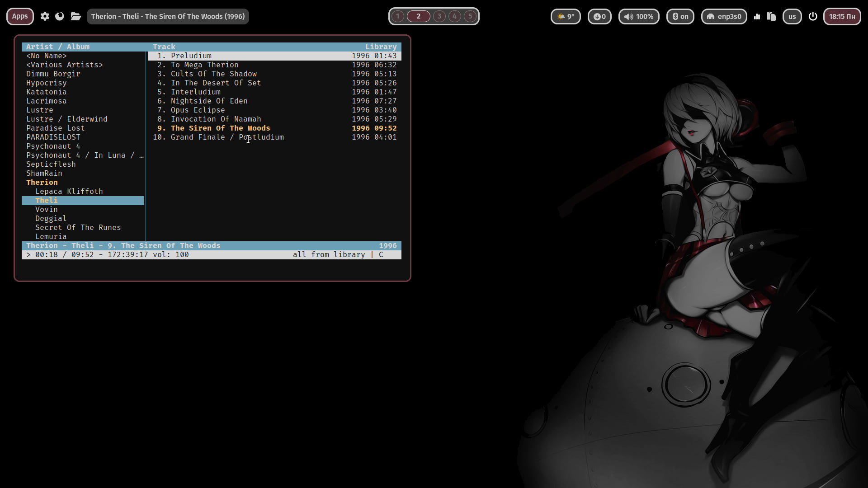Image resolution: width=868 pixels, height=488 pixels.
Task: Open the clipboard manager icon
Action: click(x=771, y=16)
